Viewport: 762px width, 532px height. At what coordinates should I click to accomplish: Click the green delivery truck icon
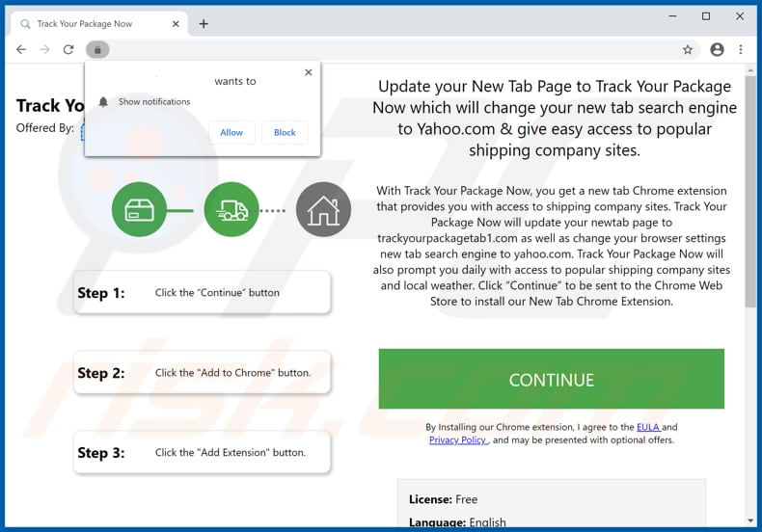231,209
